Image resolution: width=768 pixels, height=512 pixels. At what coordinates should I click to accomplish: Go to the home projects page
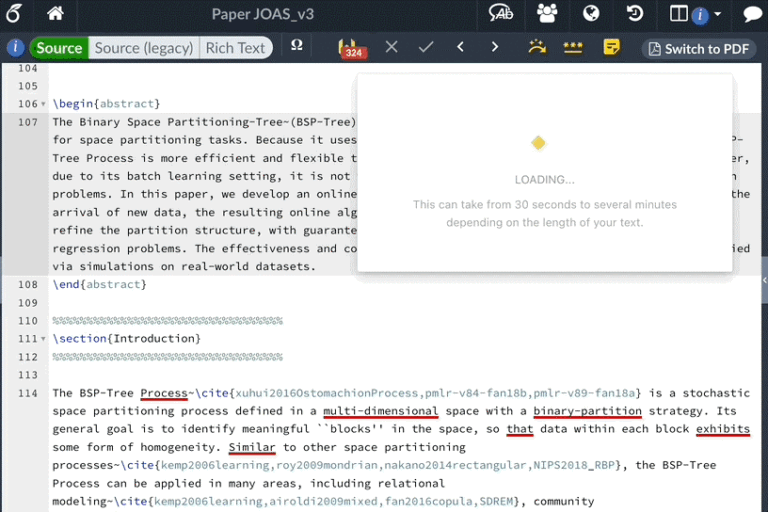point(55,13)
